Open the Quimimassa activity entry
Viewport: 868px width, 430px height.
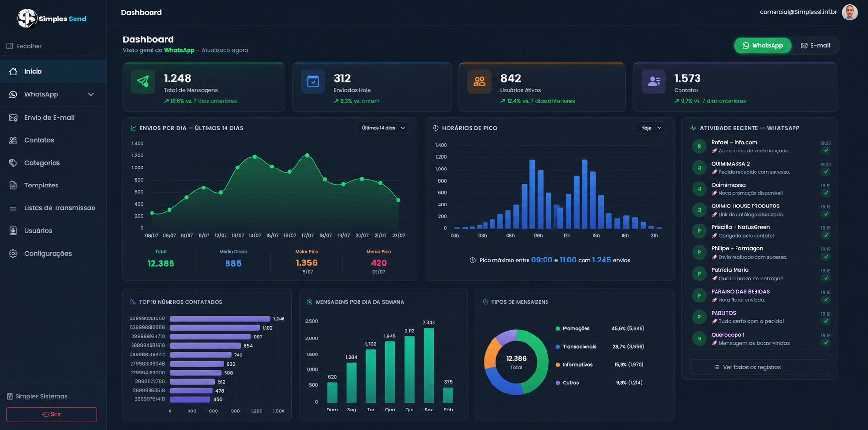pos(760,189)
